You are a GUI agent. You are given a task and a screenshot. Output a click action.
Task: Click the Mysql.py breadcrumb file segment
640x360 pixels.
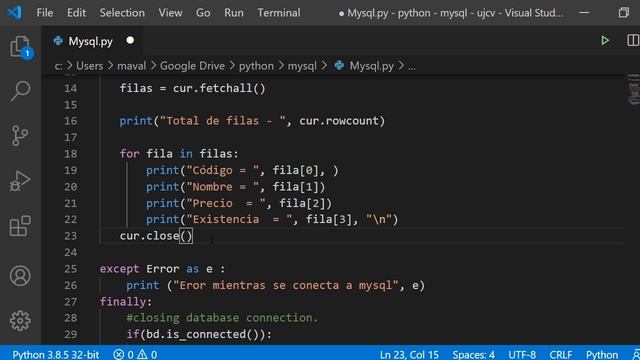(371, 66)
